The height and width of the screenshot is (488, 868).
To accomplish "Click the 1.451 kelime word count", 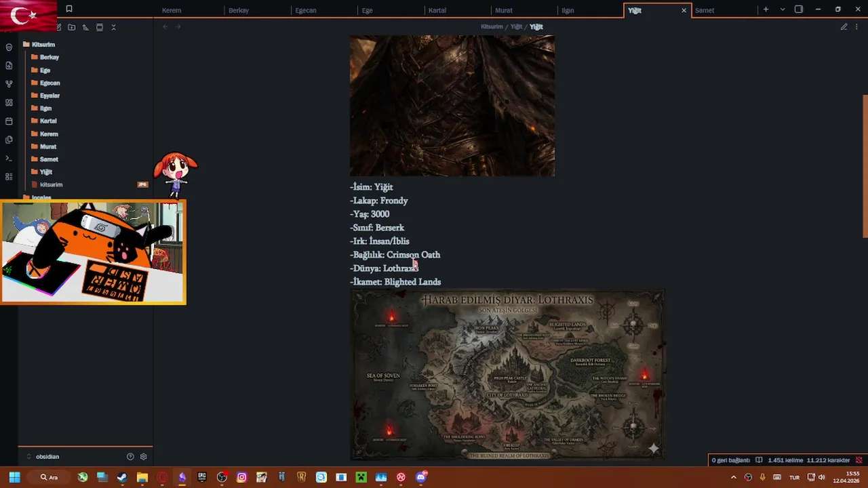I will pyautogui.click(x=785, y=460).
